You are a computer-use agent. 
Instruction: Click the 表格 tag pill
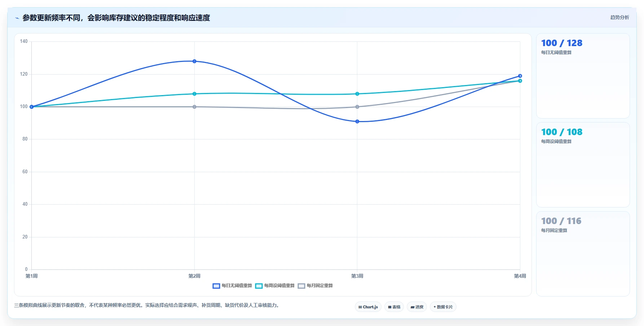pos(394,307)
